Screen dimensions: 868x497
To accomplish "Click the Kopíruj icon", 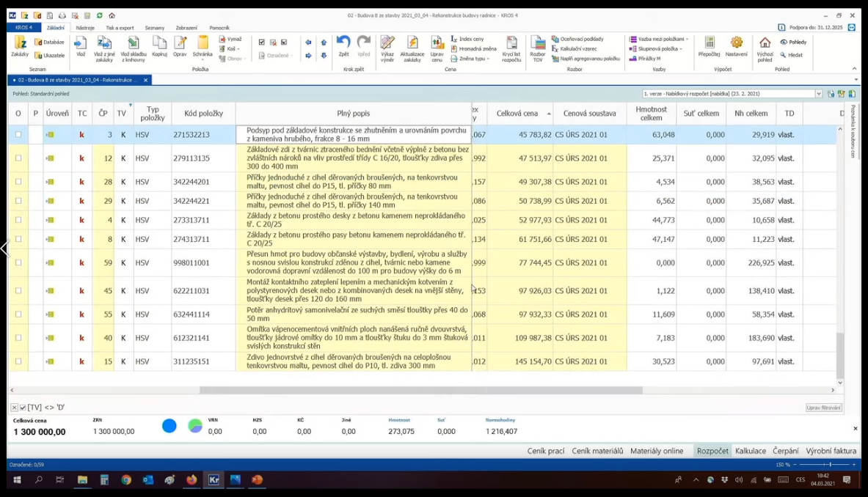I will 159,46.
